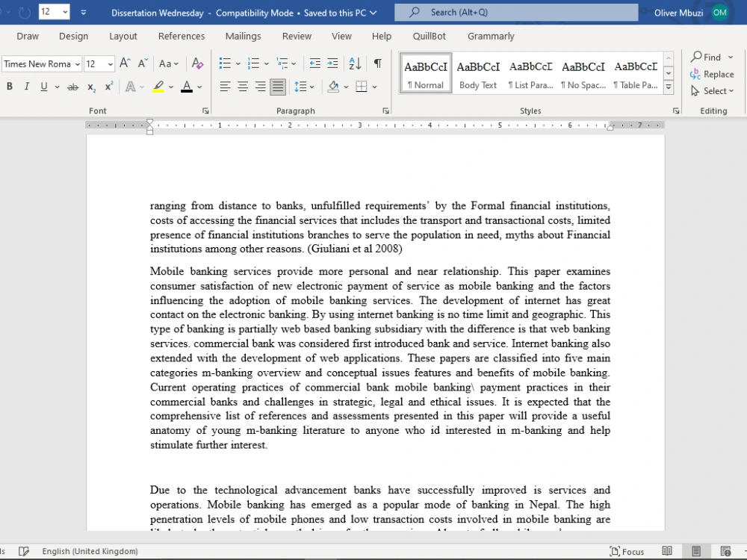
Task: Toggle Subscript formatting
Action: pos(91,87)
